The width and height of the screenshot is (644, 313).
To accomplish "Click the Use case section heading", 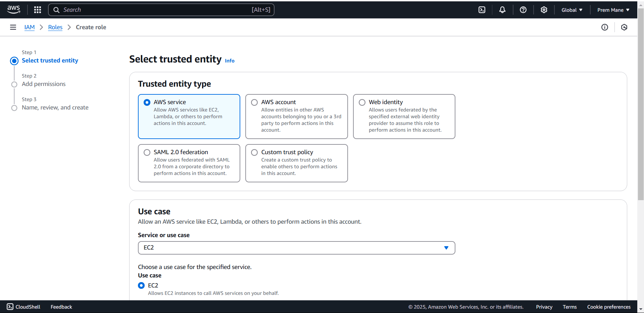I will click(x=154, y=211).
